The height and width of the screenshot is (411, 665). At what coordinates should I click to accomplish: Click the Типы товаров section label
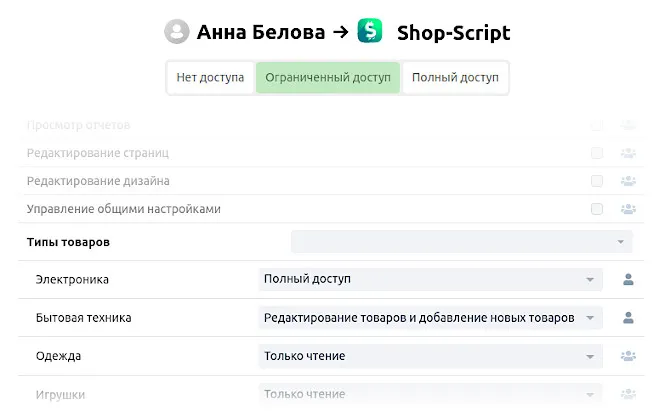click(68, 242)
